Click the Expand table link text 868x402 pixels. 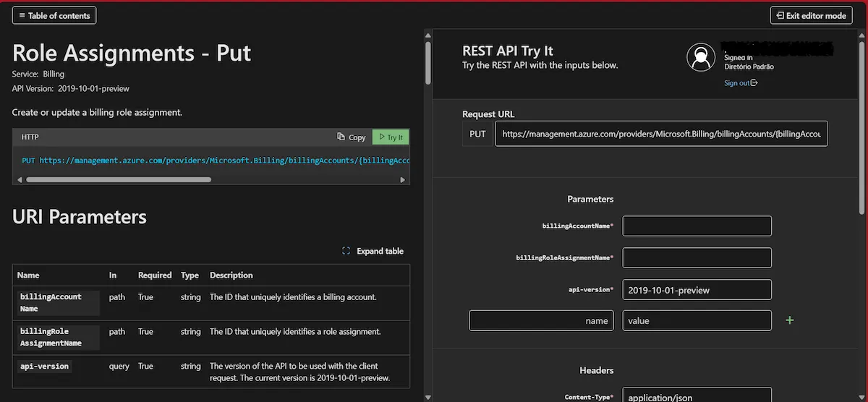point(380,251)
